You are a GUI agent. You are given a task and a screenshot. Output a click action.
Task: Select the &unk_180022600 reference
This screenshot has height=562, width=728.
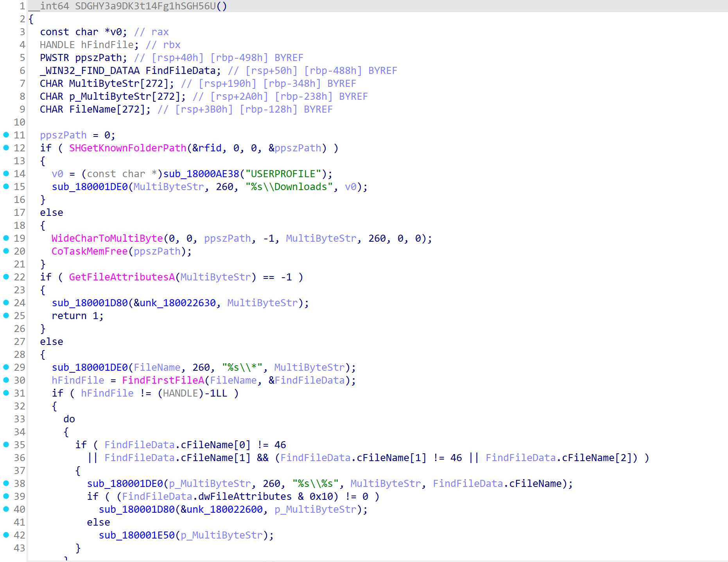[x=222, y=510]
